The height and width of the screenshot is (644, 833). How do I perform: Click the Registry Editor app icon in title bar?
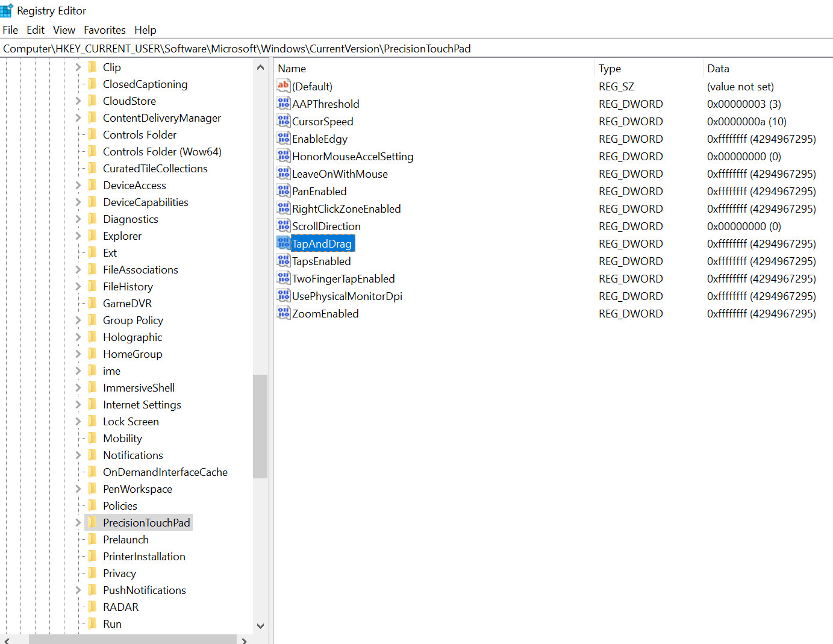click(x=7, y=10)
